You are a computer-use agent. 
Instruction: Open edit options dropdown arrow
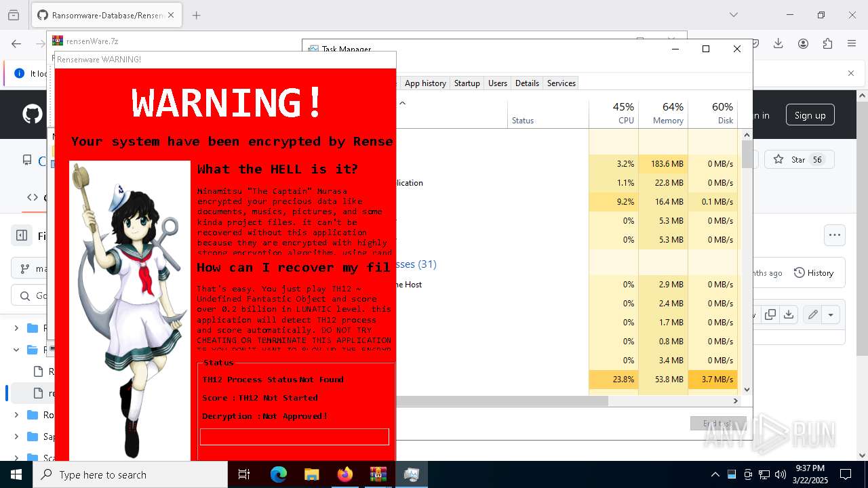[x=831, y=314]
